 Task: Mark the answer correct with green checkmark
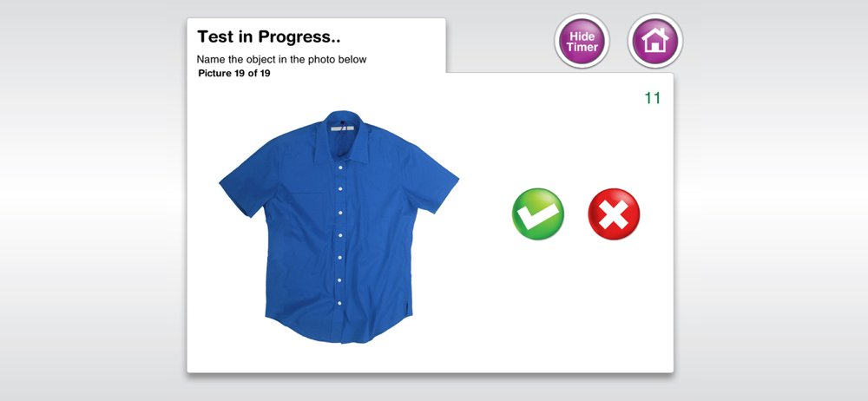538,214
